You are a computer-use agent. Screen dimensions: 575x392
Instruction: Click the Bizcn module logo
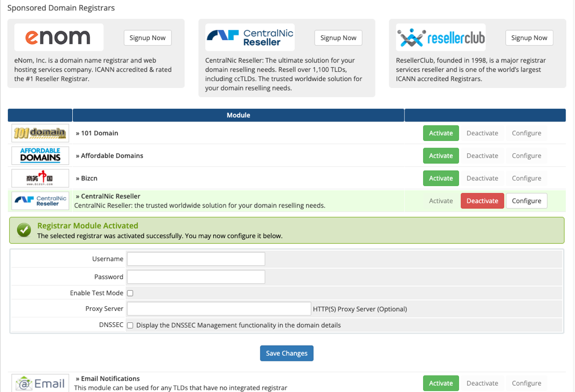(41, 178)
